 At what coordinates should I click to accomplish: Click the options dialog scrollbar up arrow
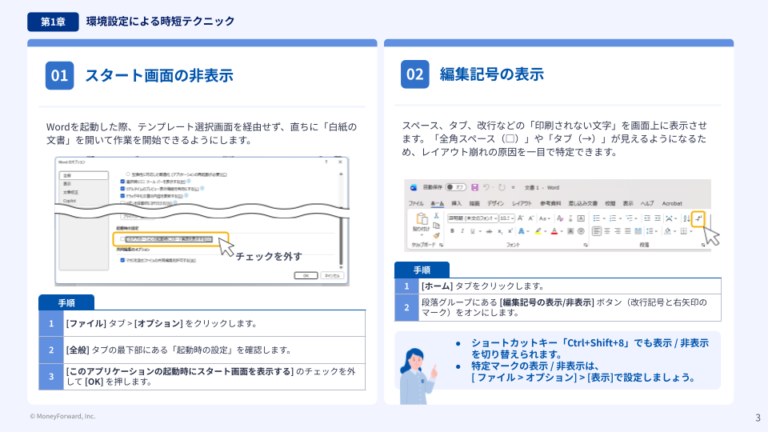pos(341,174)
